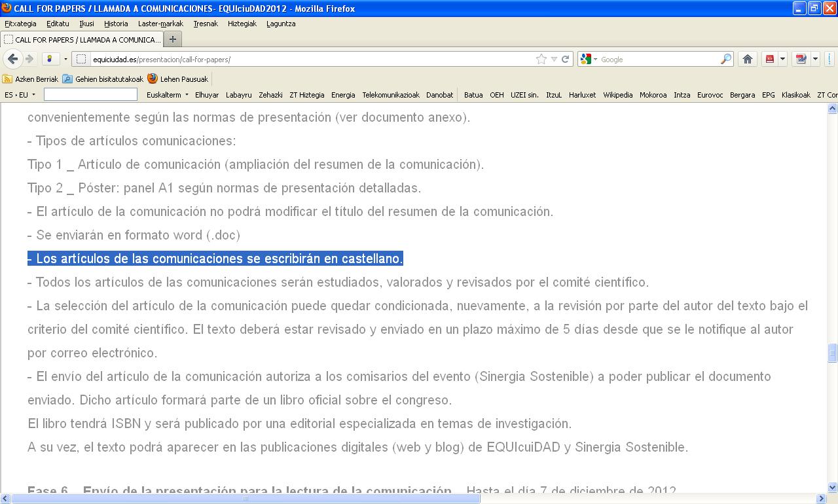The width and height of the screenshot is (838, 504).
Task: Expand the Euskalterm dropdown
Action: (x=168, y=95)
